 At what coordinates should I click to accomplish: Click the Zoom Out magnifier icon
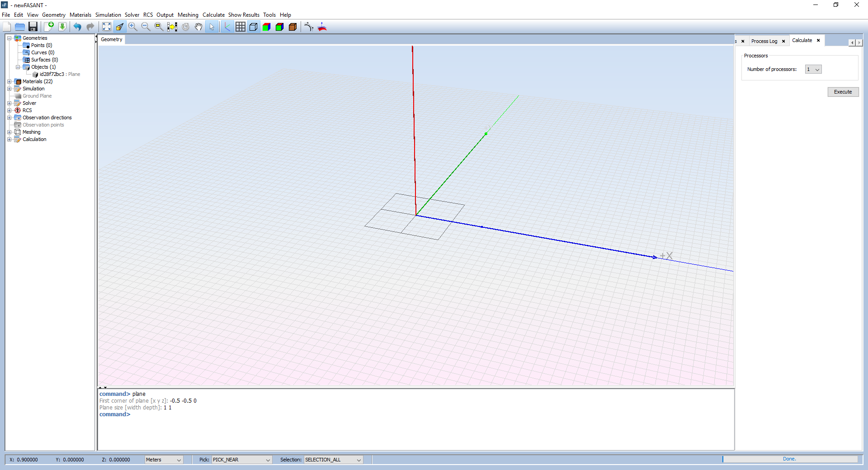click(146, 27)
